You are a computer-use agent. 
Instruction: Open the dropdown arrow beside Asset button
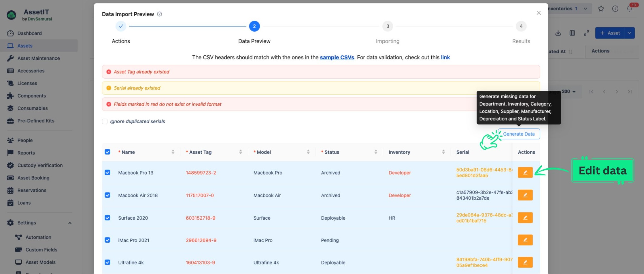629,33
